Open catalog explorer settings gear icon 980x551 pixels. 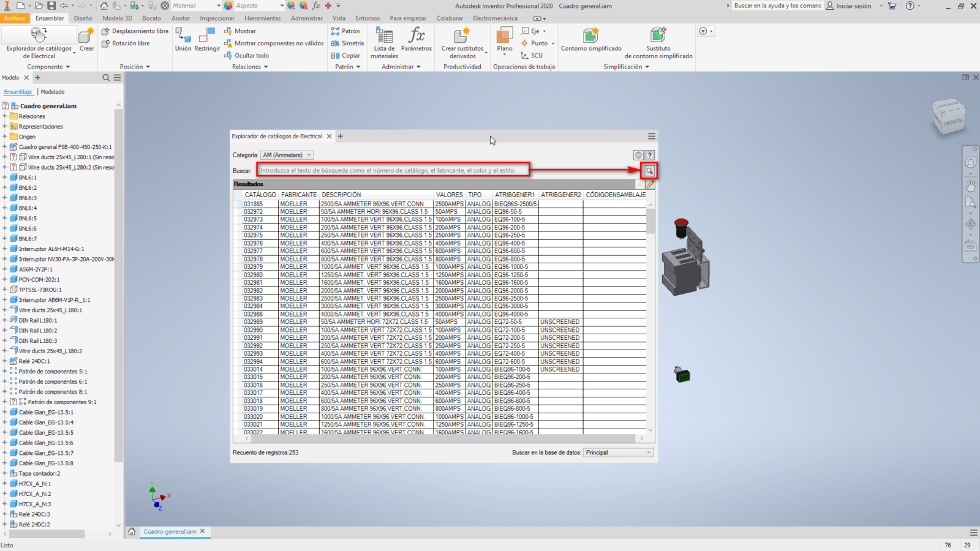[638, 156]
